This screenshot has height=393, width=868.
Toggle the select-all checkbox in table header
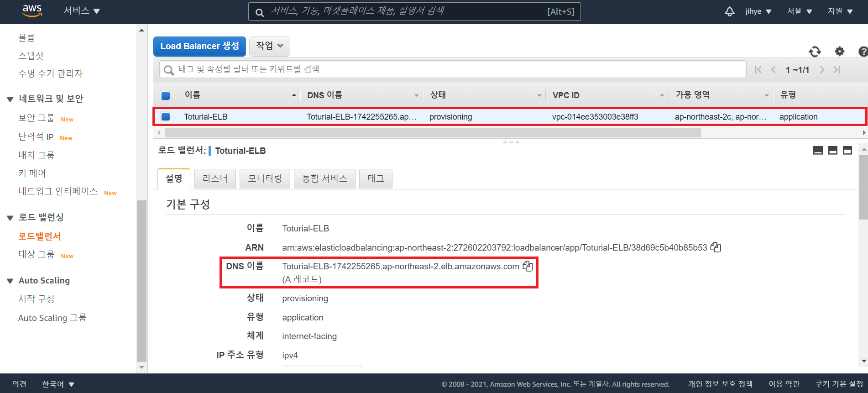(x=166, y=95)
